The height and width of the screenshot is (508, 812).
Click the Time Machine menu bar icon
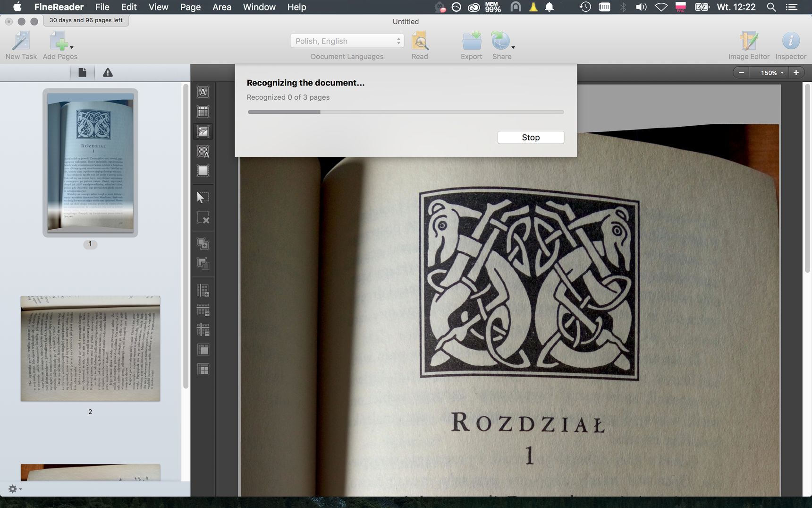585,7
